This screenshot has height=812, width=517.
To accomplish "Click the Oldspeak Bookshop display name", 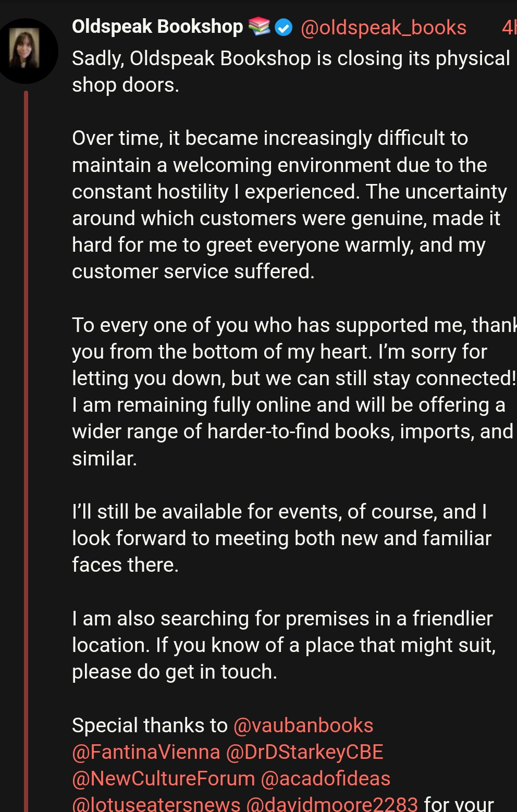I will click(157, 27).
